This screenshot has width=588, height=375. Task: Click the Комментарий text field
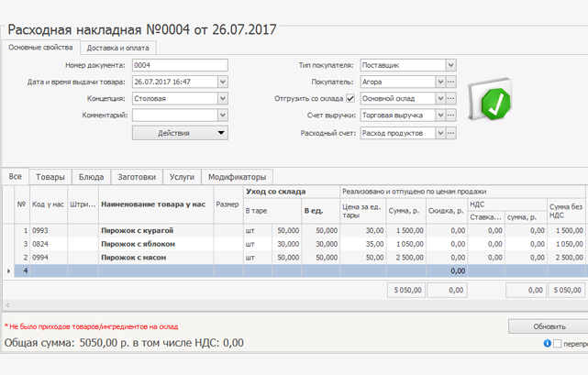click(175, 116)
